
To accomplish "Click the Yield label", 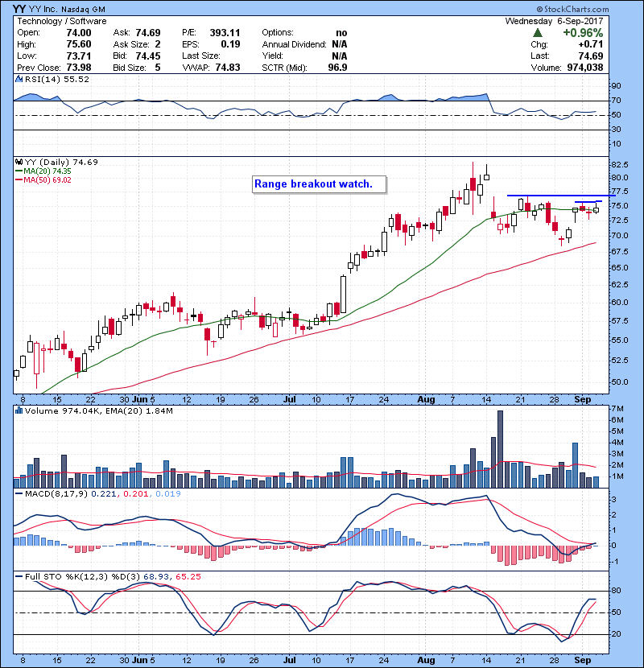I will click(x=272, y=56).
